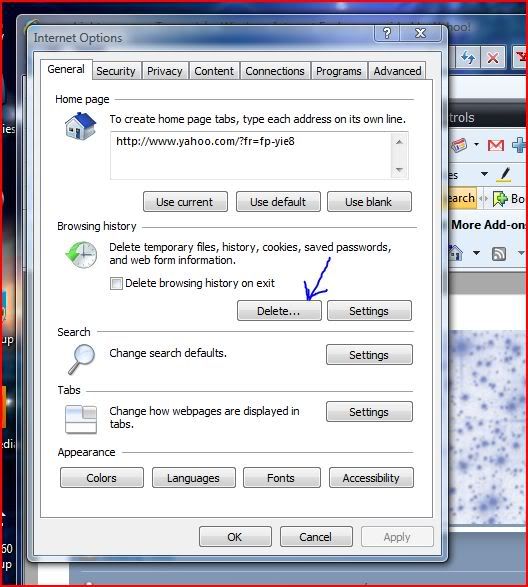The image size is (528, 587).
Task: Click the blue plus toolbar icon
Action: (x=520, y=145)
